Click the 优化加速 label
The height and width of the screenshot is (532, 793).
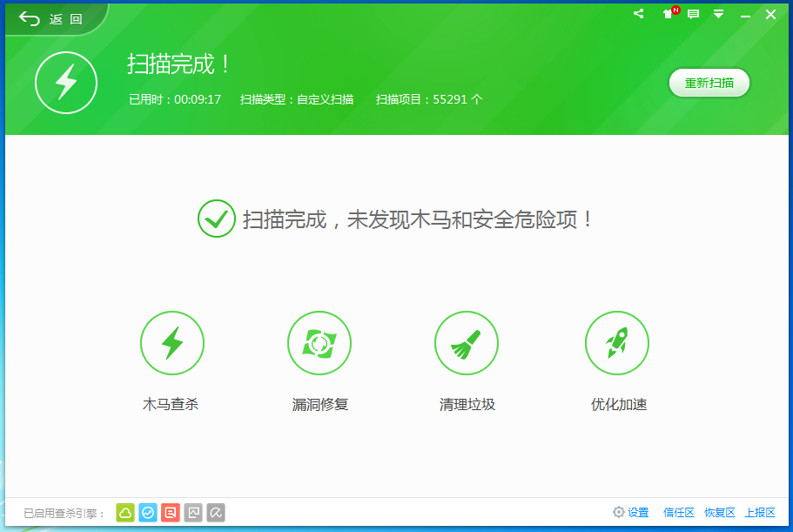point(619,404)
